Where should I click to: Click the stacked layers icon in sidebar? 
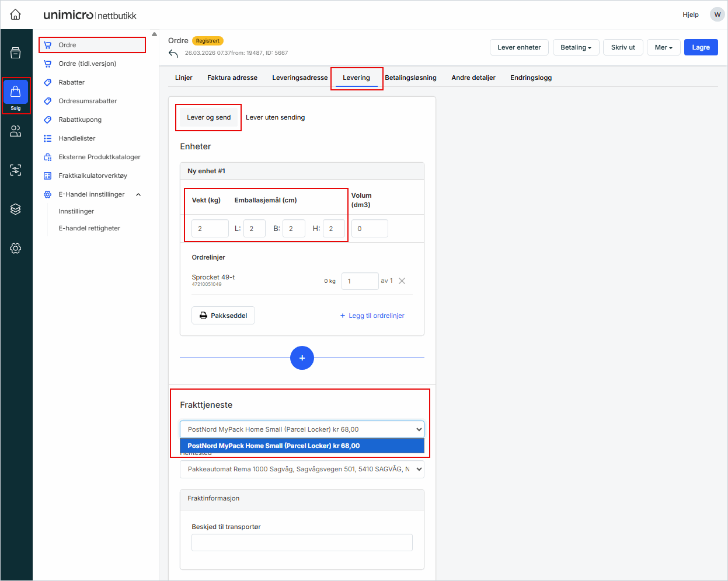(x=16, y=209)
